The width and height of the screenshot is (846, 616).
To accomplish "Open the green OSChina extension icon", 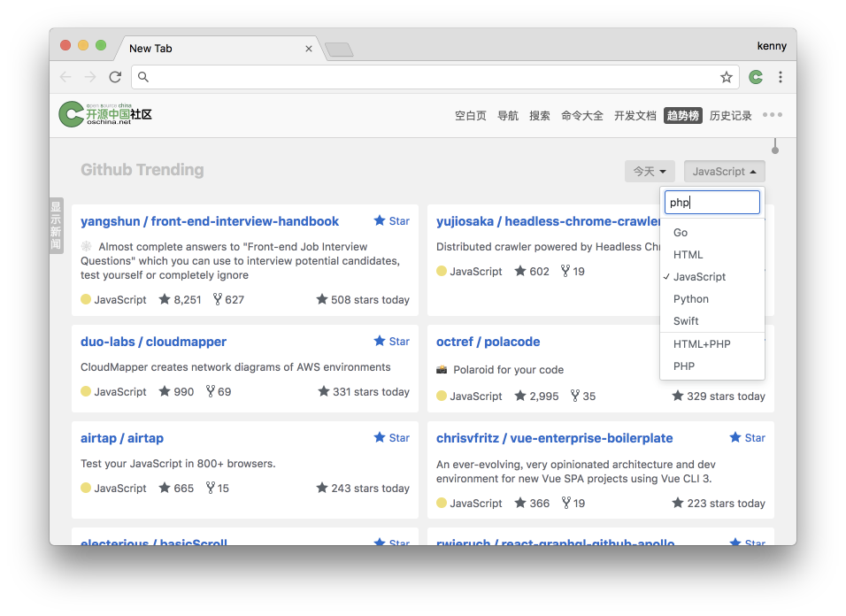I will [756, 77].
